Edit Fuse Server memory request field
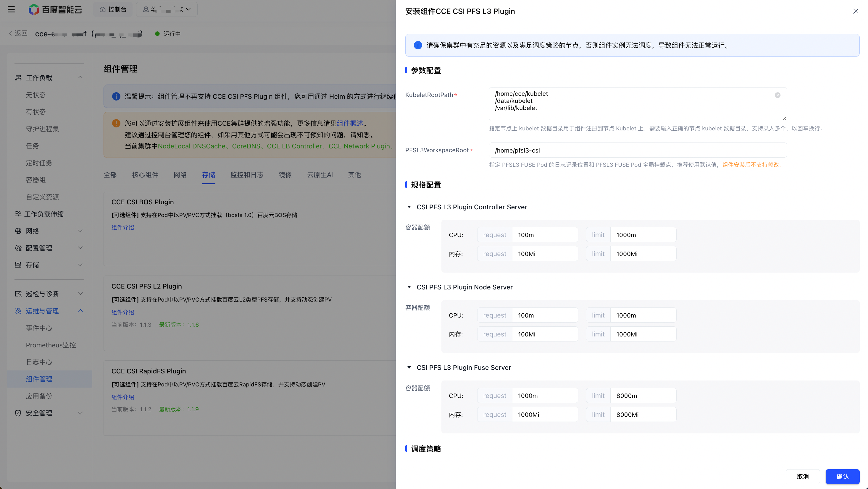This screenshot has width=868, height=489. click(545, 414)
